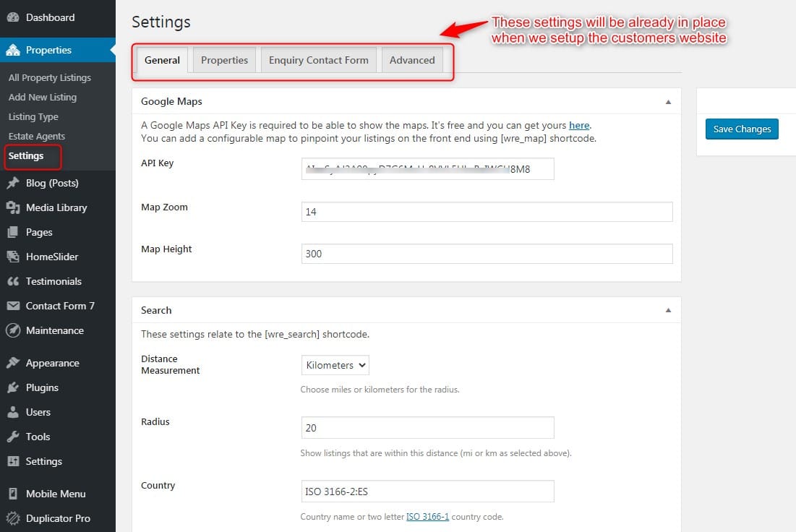Switch to the Advanced tab
This screenshot has width=796, height=532.
[x=412, y=60]
